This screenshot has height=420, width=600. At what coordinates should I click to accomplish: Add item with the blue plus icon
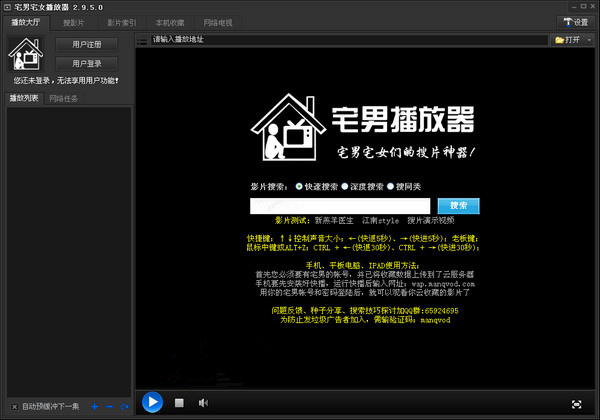pyautogui.click(x=95, y=407)
